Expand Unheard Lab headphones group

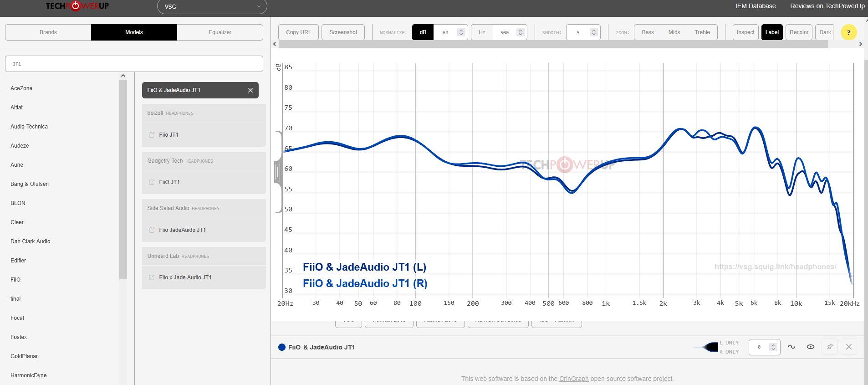coord(204,256)
